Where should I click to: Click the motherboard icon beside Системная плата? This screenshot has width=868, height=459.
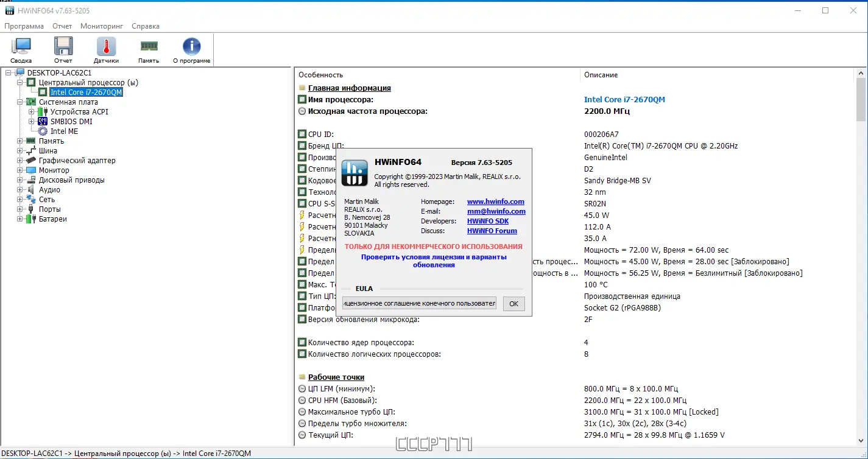(32, 102)
